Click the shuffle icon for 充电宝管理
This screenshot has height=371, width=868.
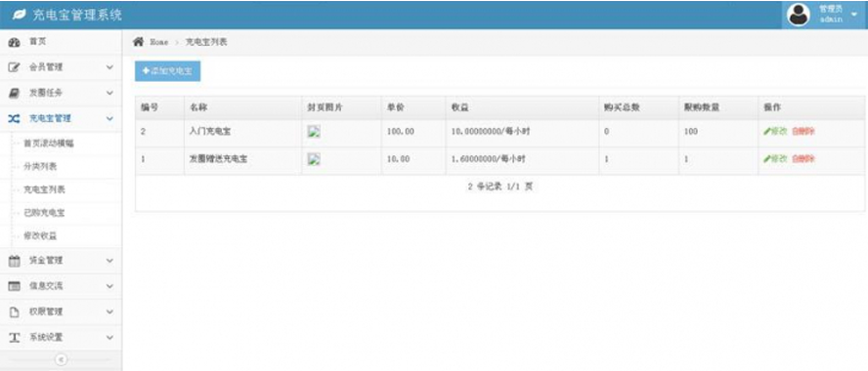pos(15,118)
